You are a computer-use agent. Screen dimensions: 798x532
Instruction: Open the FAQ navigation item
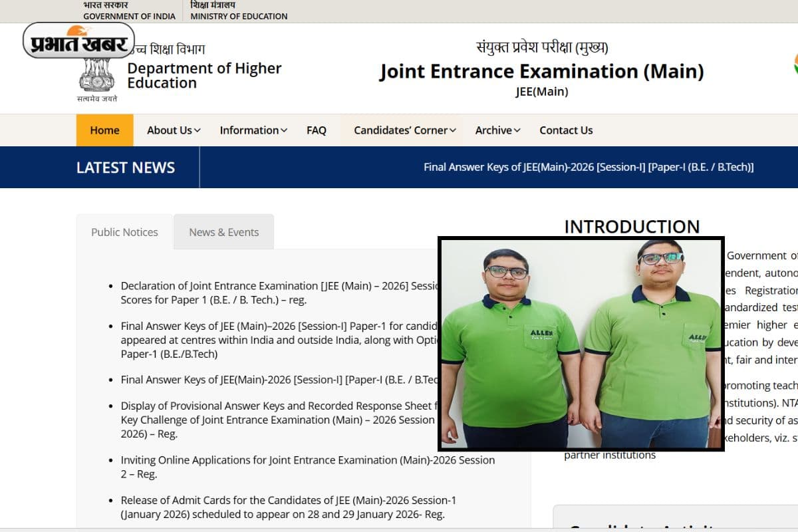point(317,130)
